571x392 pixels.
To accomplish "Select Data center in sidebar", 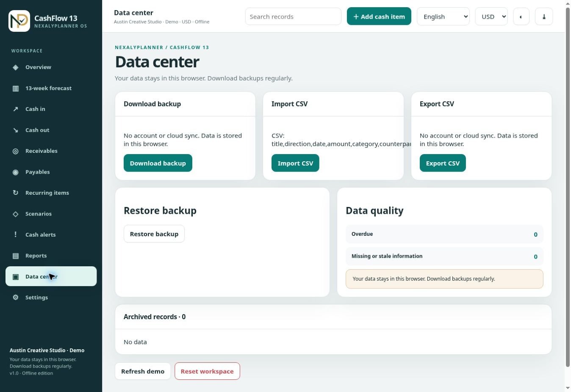I will point(51,276).
